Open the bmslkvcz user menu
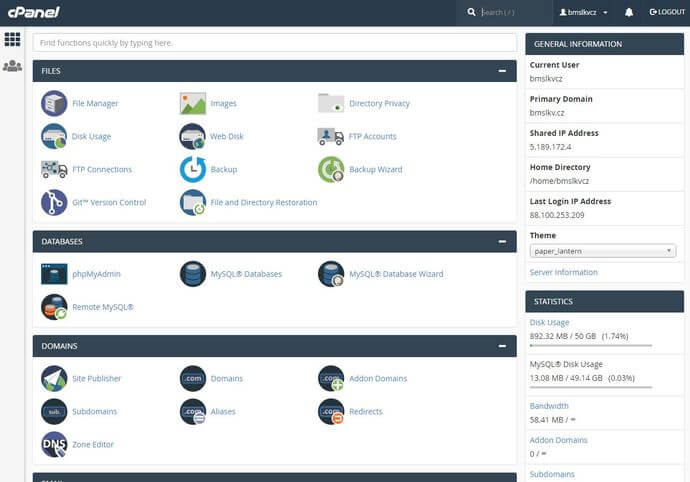Image resolution: width=690 pixels, height=482 pixels. tap(584, 12)
